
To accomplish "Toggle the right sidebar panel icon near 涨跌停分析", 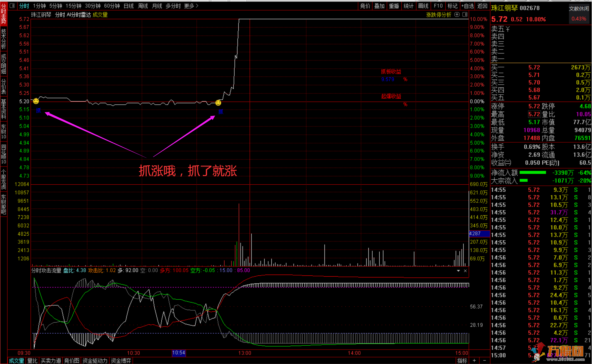I will [465, 14].
